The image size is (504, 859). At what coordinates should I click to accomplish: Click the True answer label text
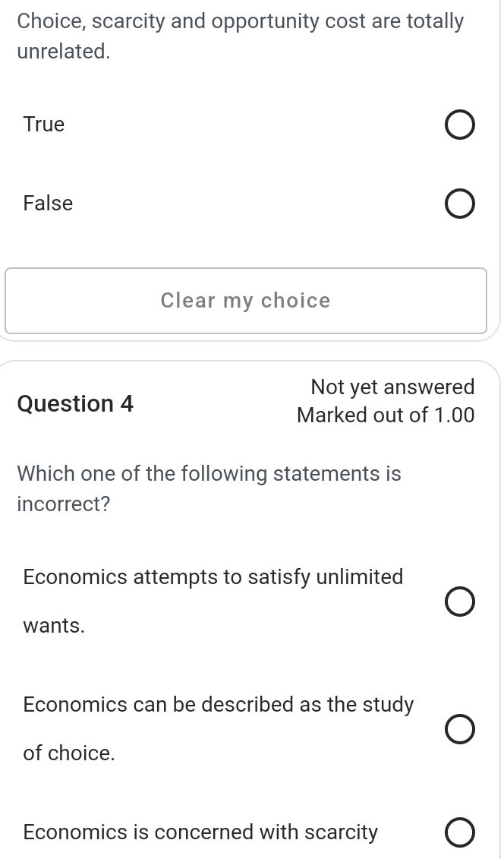(43, 124)
